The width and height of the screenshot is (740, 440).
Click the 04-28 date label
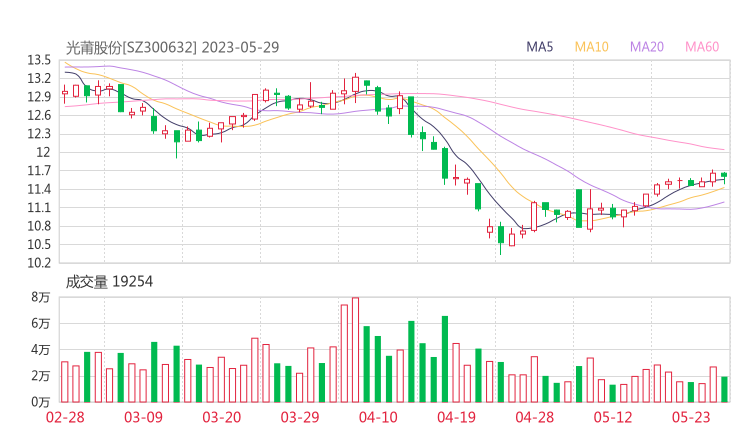coord(535,417)
